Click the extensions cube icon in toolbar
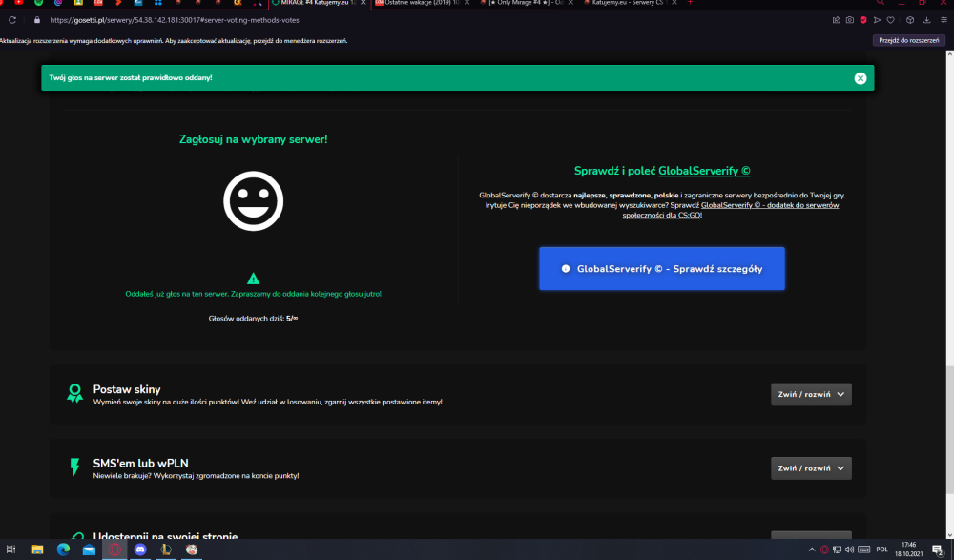Screen dimensions: 954x560 [910, 20]
